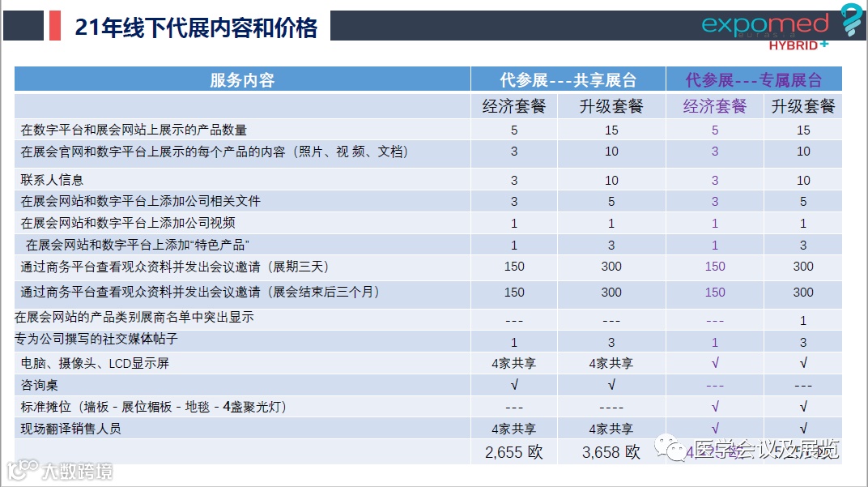Click the four-dash cell in 标准摊位 row
Image resolution: width=868 pixels, height=487 pixels.
coord(611,408)
